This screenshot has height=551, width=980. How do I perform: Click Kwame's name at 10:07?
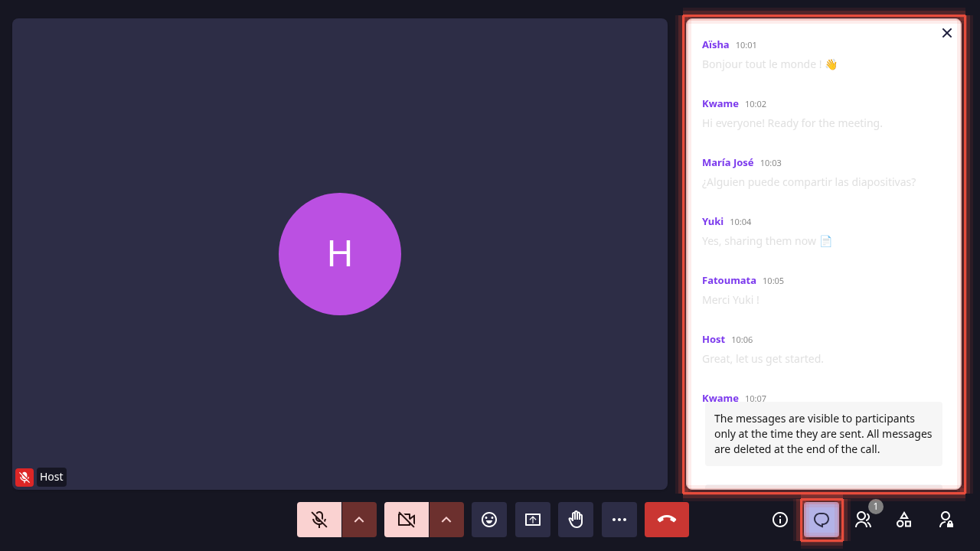[x=720, y=398]
